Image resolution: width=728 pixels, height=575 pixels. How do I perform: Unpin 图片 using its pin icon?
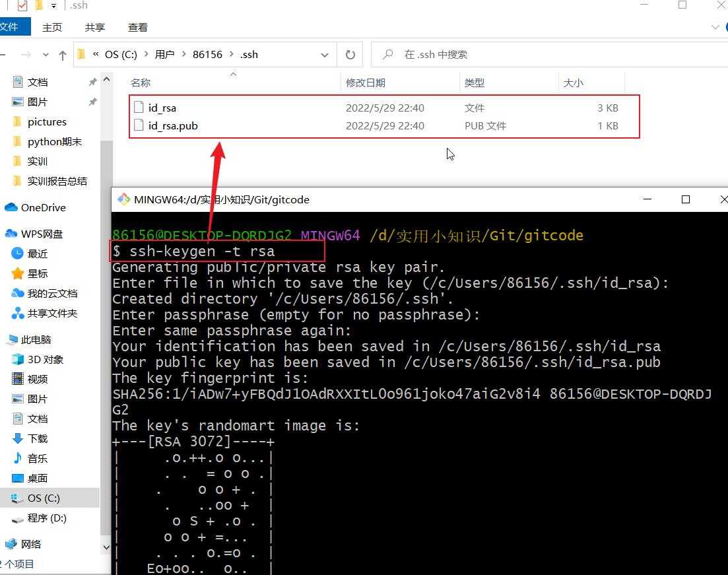[x=93, y=101]
